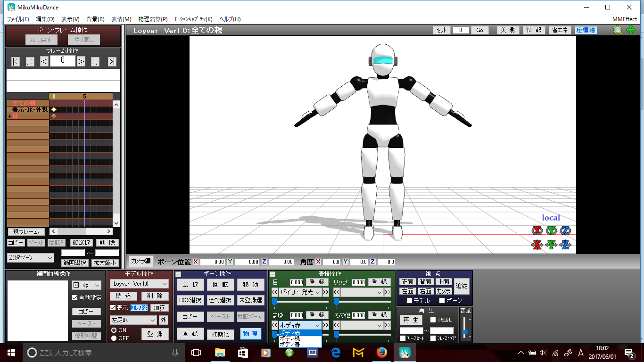Click next other morph arrow button
Image resolution: width=644 pixels, height=362 pixels.
[388, 325]
